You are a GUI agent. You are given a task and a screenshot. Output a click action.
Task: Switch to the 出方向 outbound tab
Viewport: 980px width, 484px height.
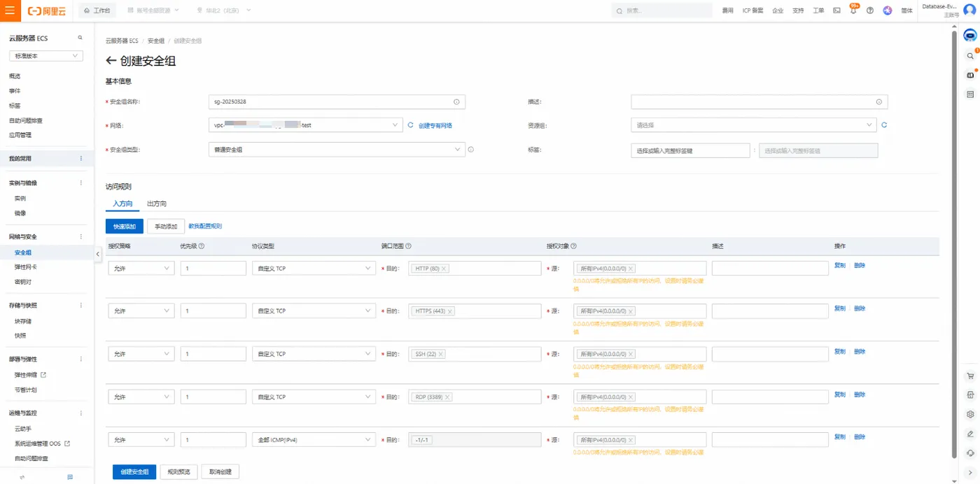click(x=157, y=204)
